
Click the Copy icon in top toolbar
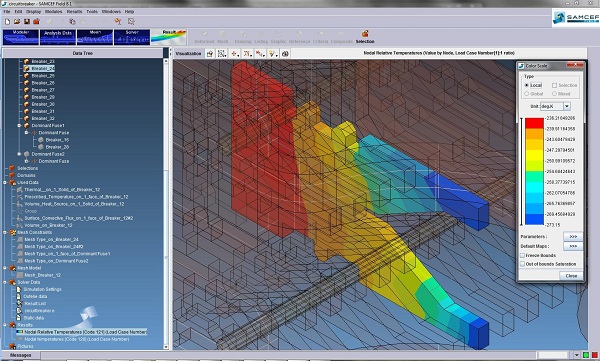[x=73, y=22]
